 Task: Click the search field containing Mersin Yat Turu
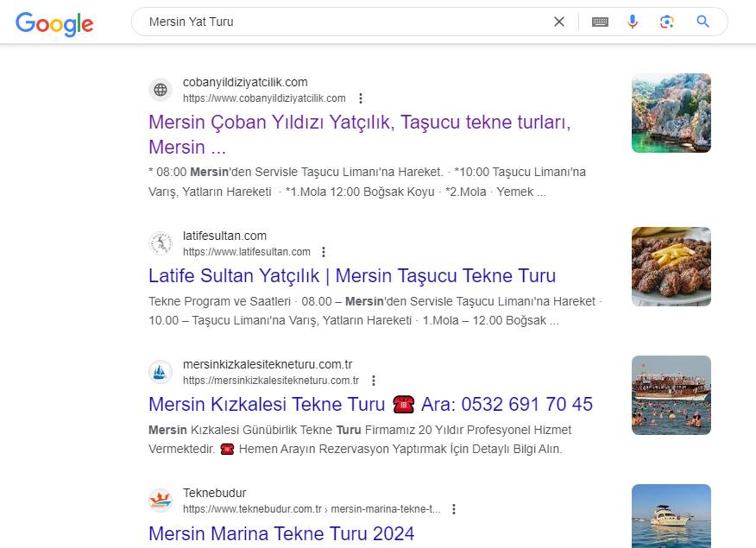[x=345, y=22]
